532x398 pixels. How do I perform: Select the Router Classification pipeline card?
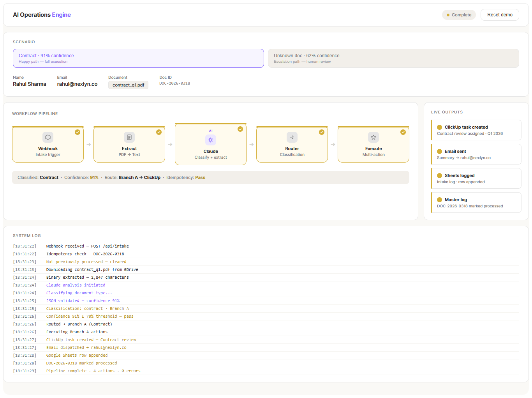tap(292, 144)
